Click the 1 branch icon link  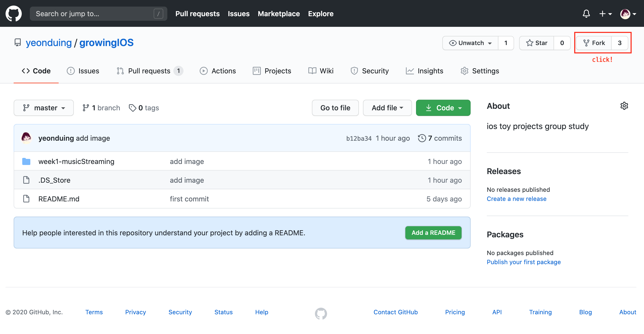pyautogui.click(x=86, y=108)
